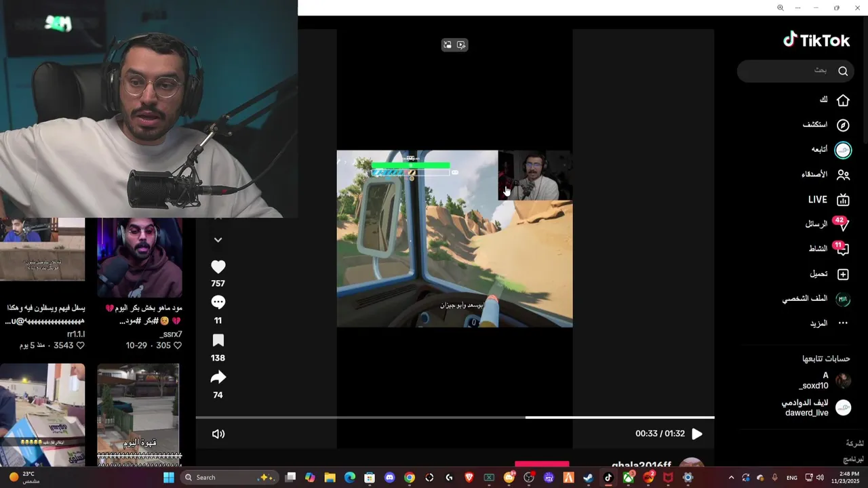Select the LIVE menu label
Viewport: 868px width, 488px height.
tap(818, 200)
